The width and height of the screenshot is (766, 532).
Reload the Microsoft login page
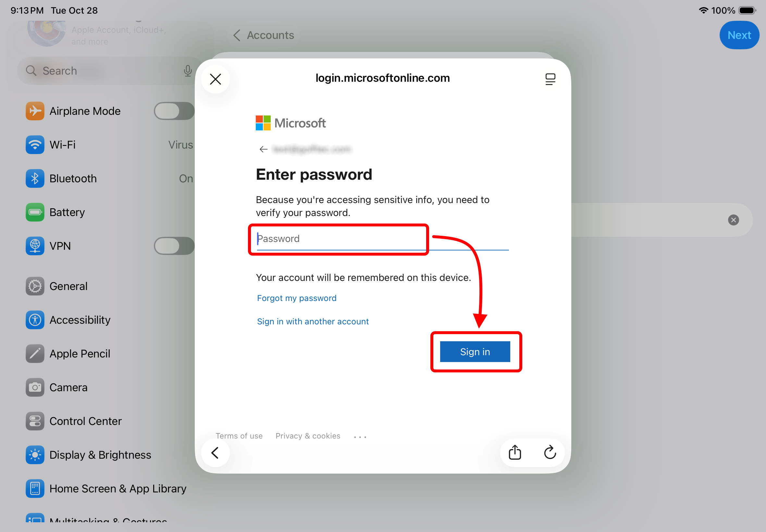pyautogui.click(x=550, y=452)
